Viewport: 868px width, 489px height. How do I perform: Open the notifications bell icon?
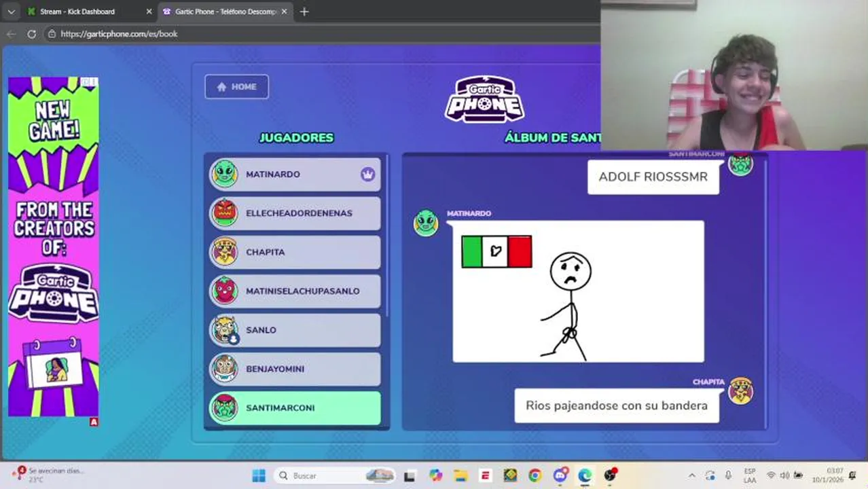[852, 475]
